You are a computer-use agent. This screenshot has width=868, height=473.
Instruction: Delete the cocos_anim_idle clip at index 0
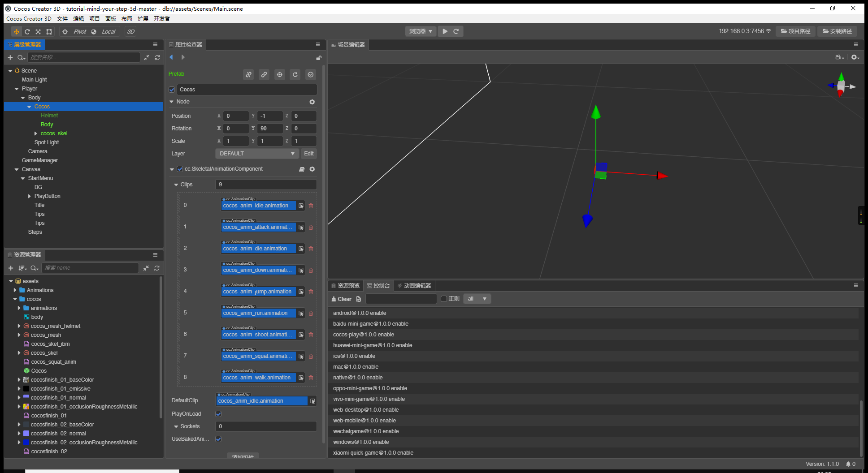(311, 206)
